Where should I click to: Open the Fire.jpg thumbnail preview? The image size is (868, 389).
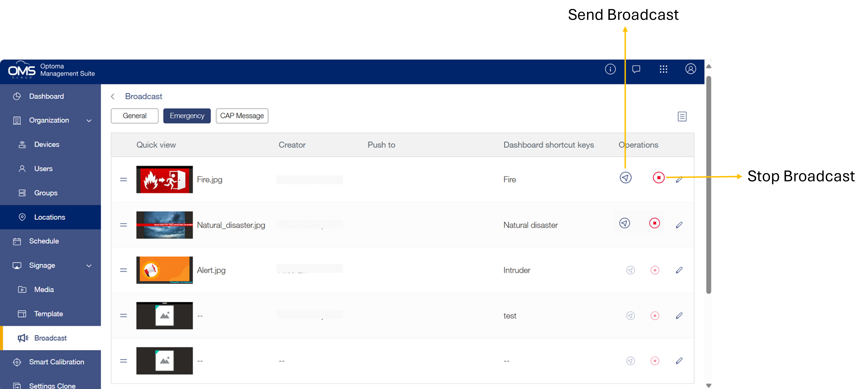164,179
